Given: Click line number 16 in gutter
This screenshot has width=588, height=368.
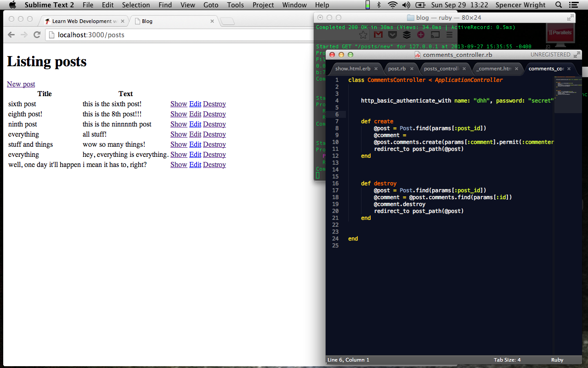Looking at the screenshot, I should [x=335, y=184].
